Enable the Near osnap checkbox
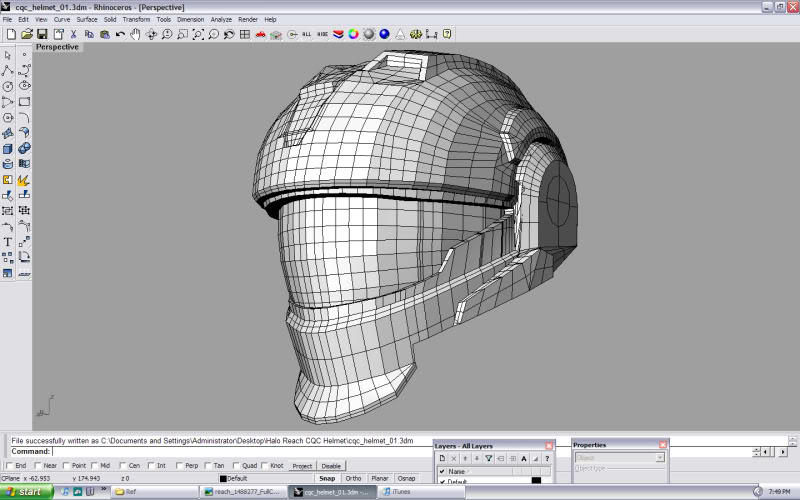The width and height of the screenshot is (800, 500). coord(38,465)
